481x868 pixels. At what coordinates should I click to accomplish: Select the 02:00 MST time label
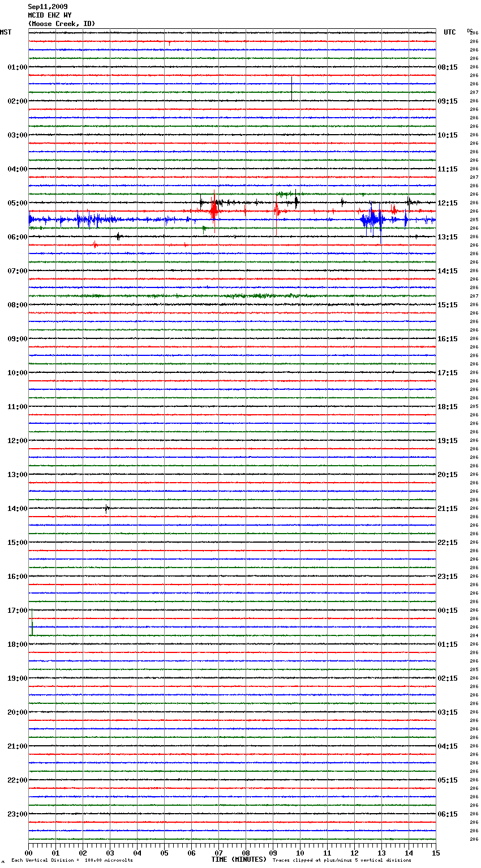point(18,101)
